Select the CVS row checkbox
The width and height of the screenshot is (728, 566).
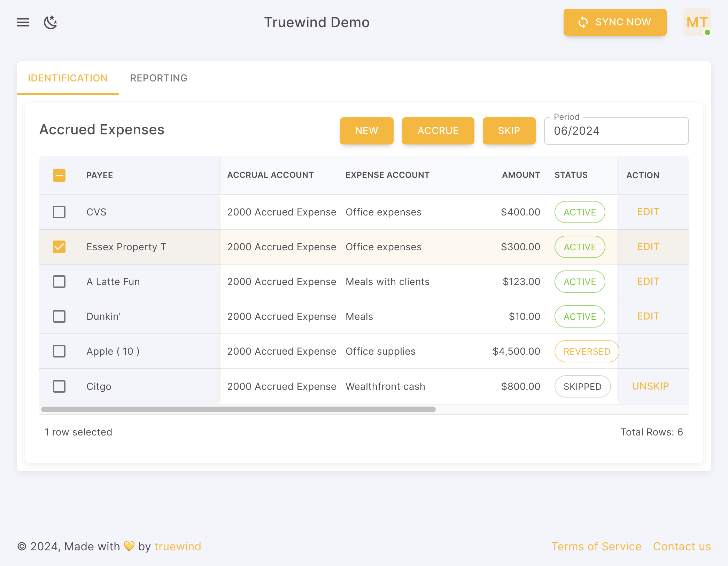pos(59,212)
